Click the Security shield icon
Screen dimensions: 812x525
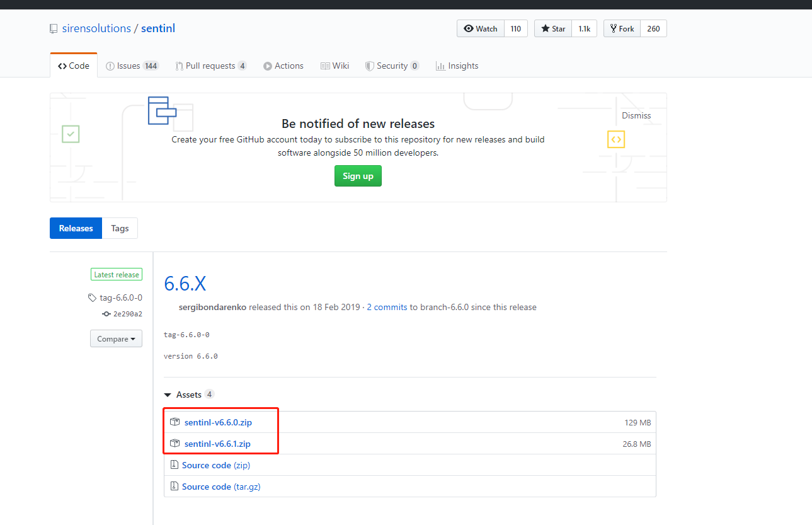tap(370, 66)
